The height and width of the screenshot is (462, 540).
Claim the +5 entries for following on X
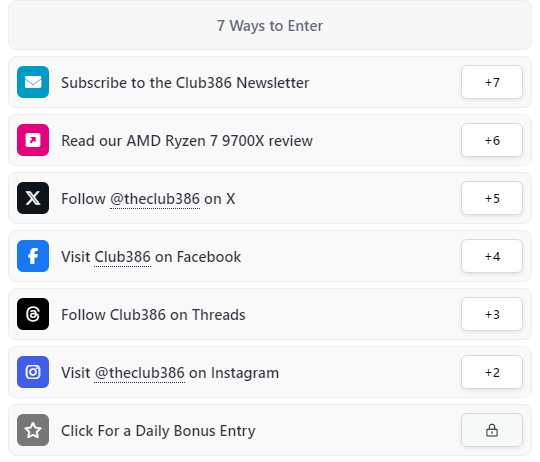pyautogui.click(x=492, y=198)
